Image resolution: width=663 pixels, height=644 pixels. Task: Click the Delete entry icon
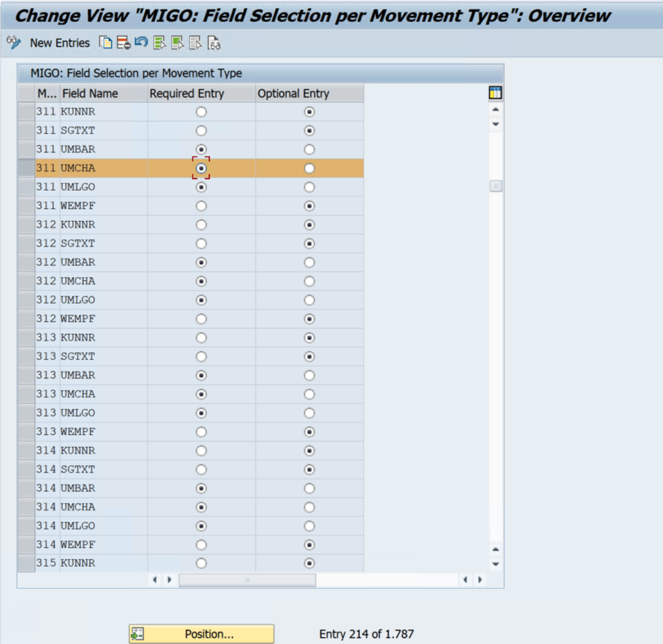124,43
